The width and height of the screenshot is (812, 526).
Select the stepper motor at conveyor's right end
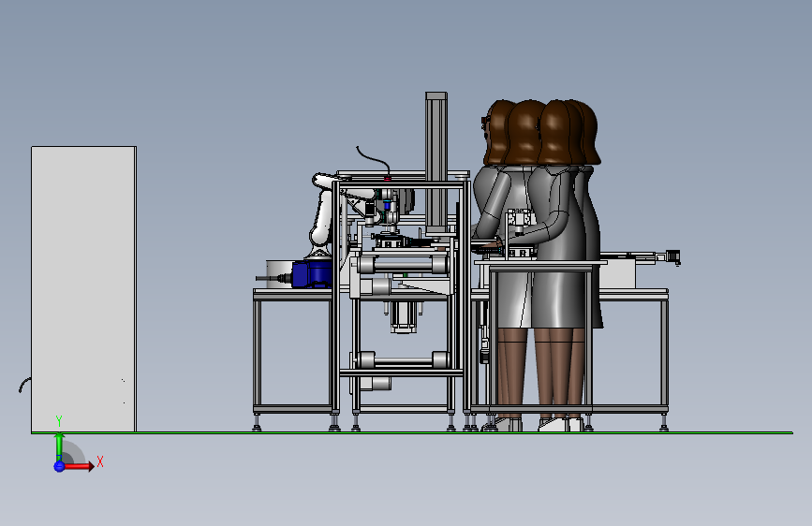(672, 256)
